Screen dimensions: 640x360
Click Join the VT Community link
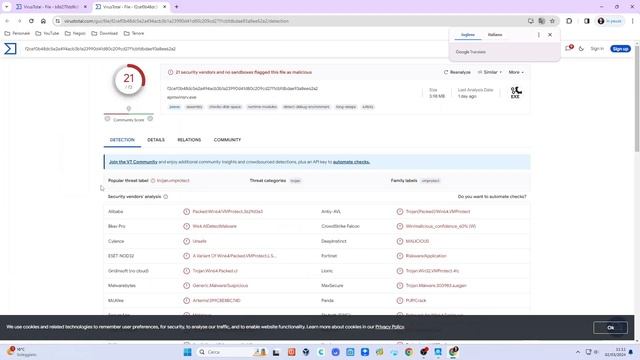133,162
